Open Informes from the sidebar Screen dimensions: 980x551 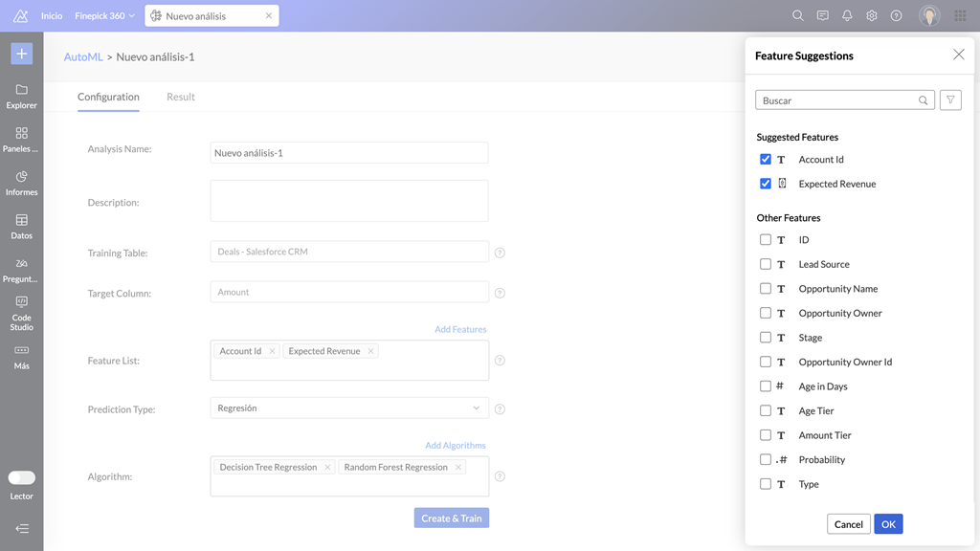pyautogui.click(x=21, y=183)
